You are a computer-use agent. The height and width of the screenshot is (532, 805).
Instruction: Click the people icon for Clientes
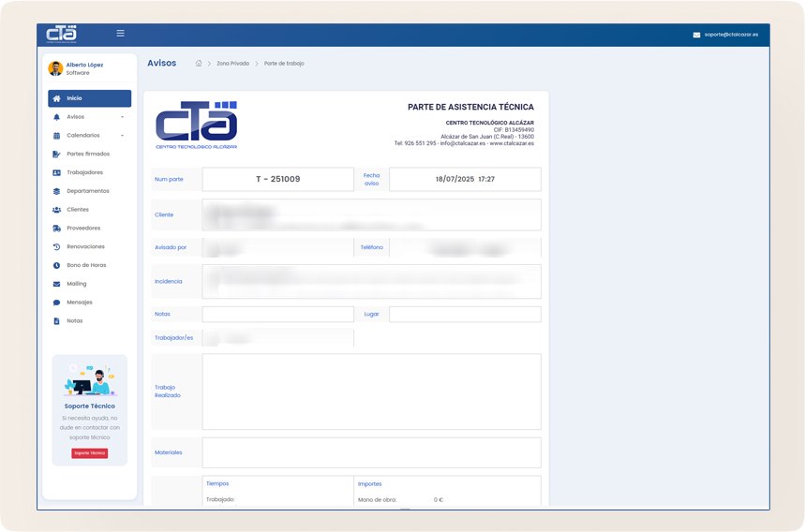coord(57,210)
